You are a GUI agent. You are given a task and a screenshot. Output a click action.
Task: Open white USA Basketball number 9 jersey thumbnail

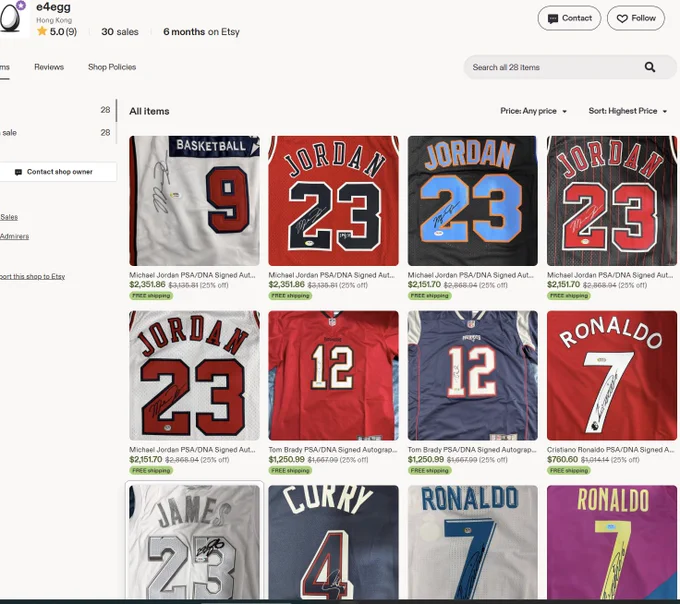[x=194, y=201]
